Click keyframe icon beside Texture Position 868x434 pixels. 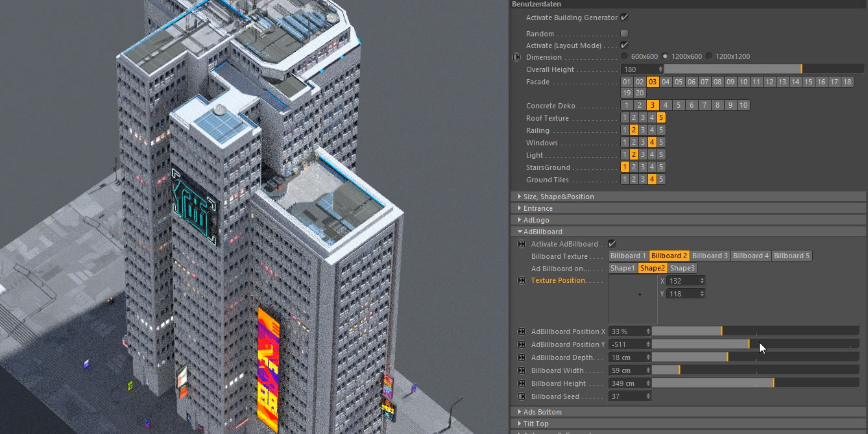coord(522,280)
